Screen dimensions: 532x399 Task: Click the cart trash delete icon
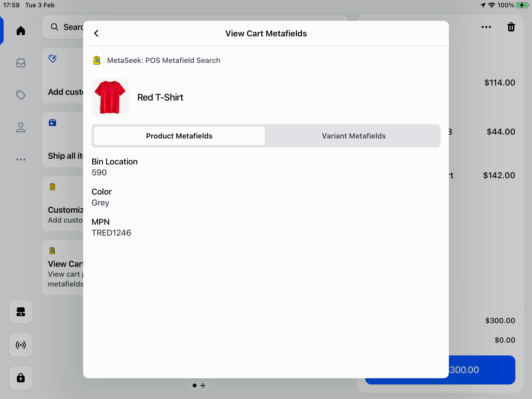(511, 27)
